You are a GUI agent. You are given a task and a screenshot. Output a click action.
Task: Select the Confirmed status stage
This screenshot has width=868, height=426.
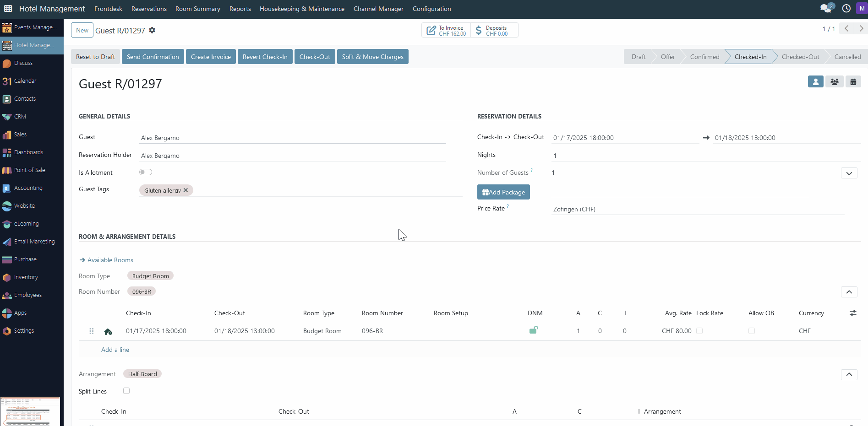704,57
